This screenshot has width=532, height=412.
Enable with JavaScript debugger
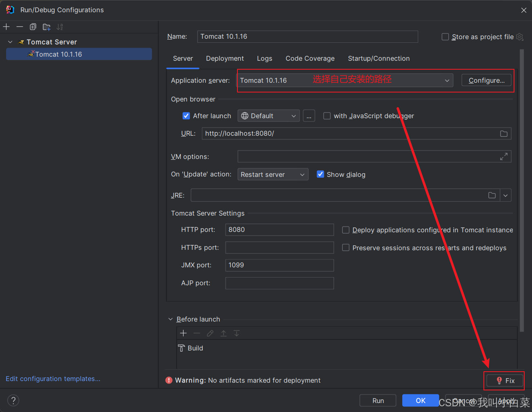327,116
